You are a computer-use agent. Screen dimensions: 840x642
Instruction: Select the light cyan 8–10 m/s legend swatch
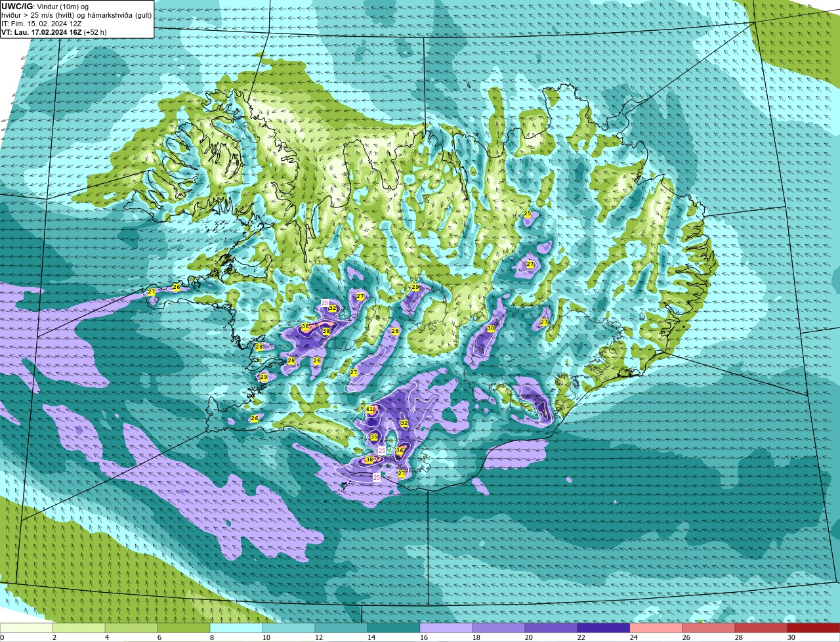236,628
